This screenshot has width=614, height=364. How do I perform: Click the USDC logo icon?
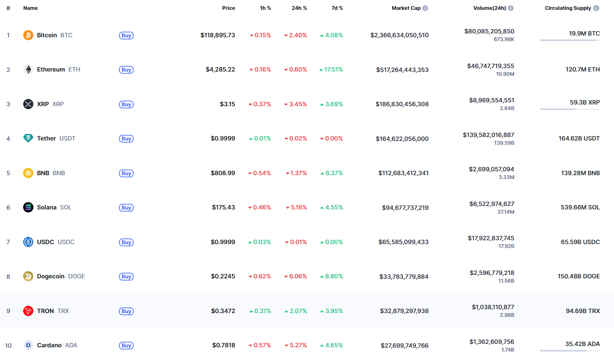(x=28, y=242)
